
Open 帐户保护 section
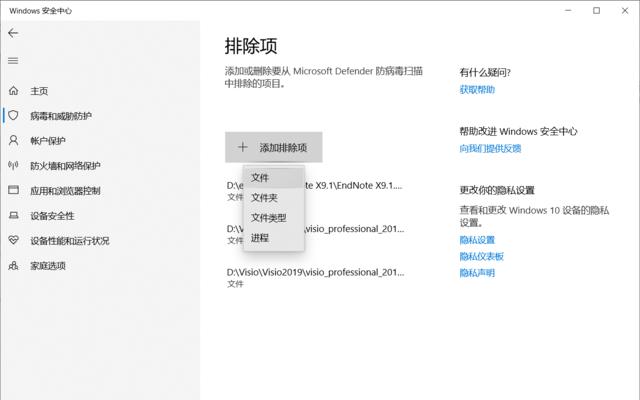48,141
